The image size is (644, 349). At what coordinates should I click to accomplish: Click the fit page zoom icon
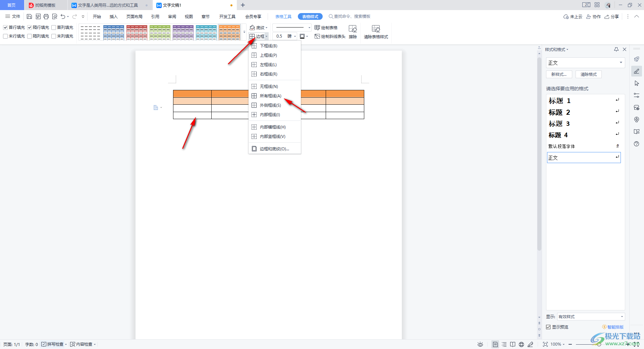(x=545, y=344)
